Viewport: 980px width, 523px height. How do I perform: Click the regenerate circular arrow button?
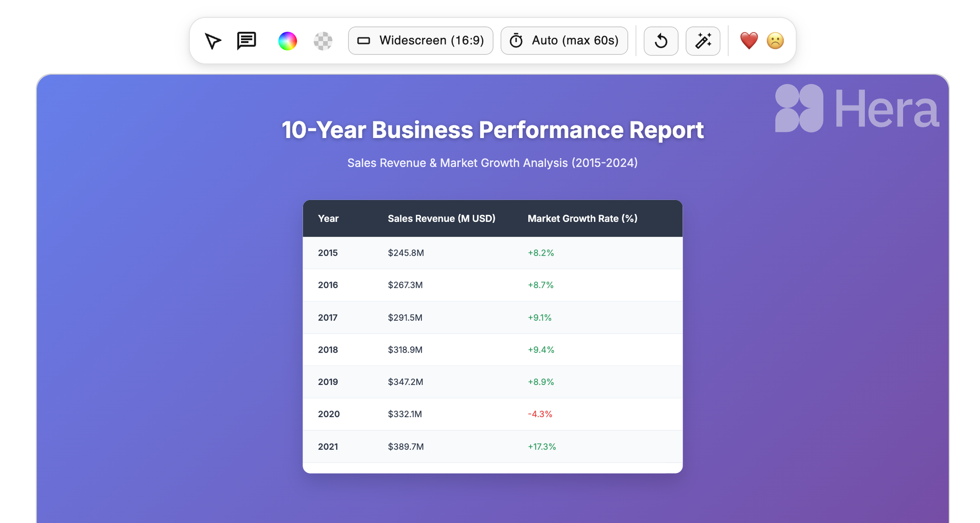pos(661,41)
